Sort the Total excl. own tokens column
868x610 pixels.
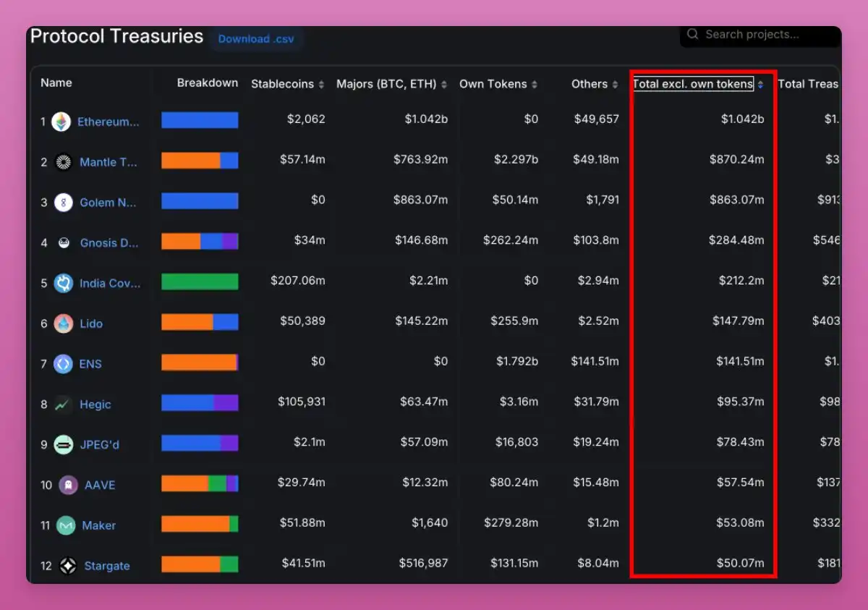760,84
